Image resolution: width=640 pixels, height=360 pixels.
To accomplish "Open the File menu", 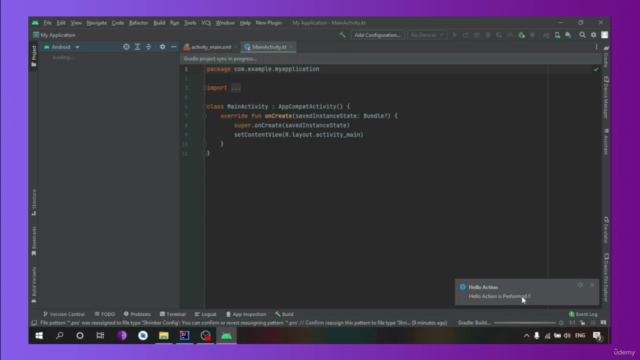I will coord(47,23).
